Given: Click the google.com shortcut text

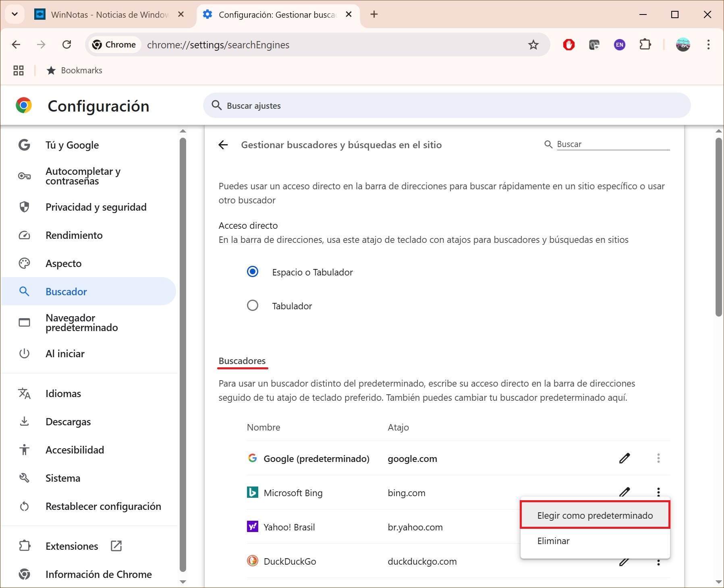Looking at the screenshot, I should click(x=412, y=459).
